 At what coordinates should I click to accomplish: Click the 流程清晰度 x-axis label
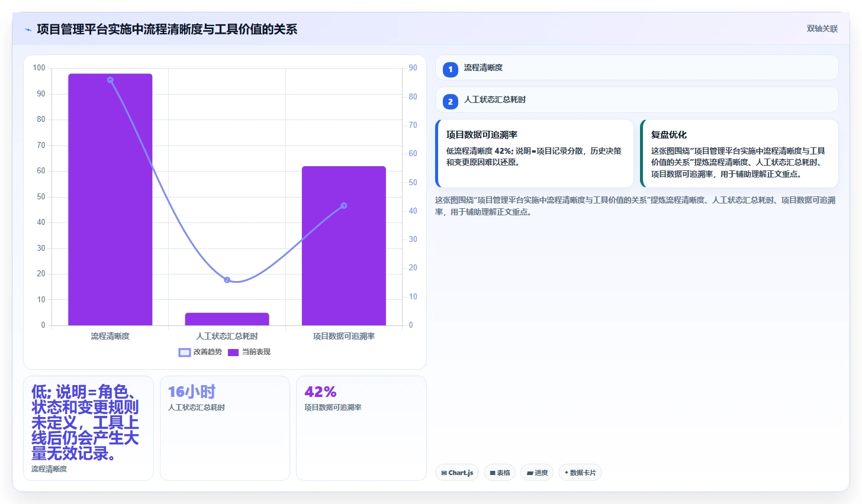pos(110,336)
